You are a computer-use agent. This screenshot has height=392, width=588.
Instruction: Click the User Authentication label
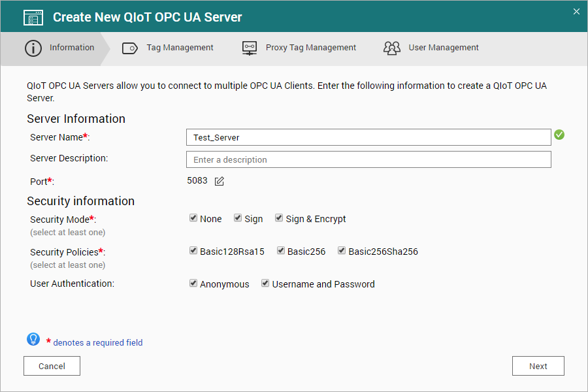click(x=72, y=284)
